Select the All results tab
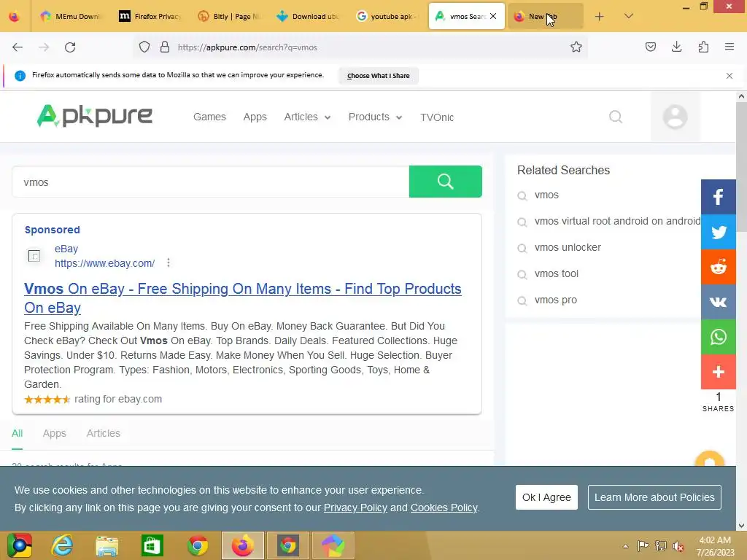This screenshot has width=747, height=560. point(18,433)
